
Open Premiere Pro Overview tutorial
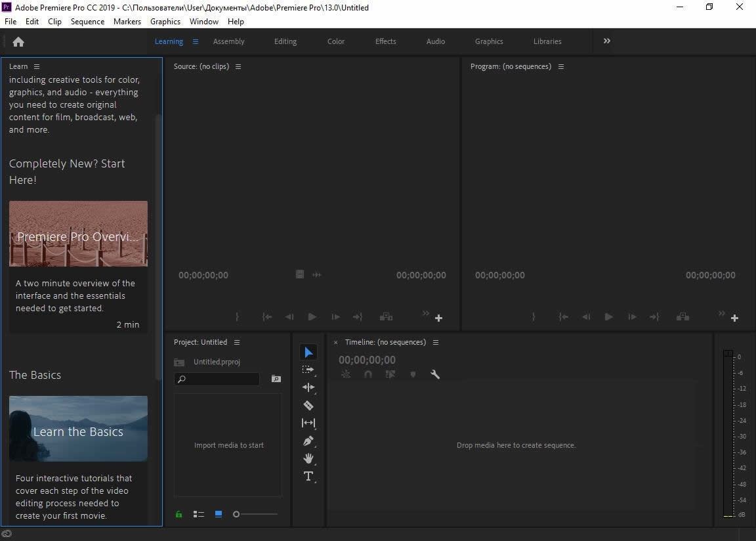[78, 234]
